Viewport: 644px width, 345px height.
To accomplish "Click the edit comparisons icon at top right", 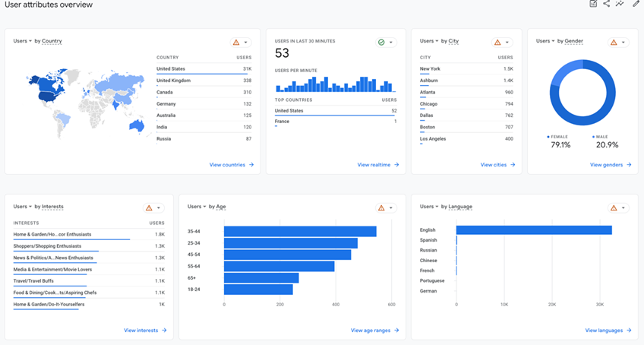I will (x=593, y=4).
